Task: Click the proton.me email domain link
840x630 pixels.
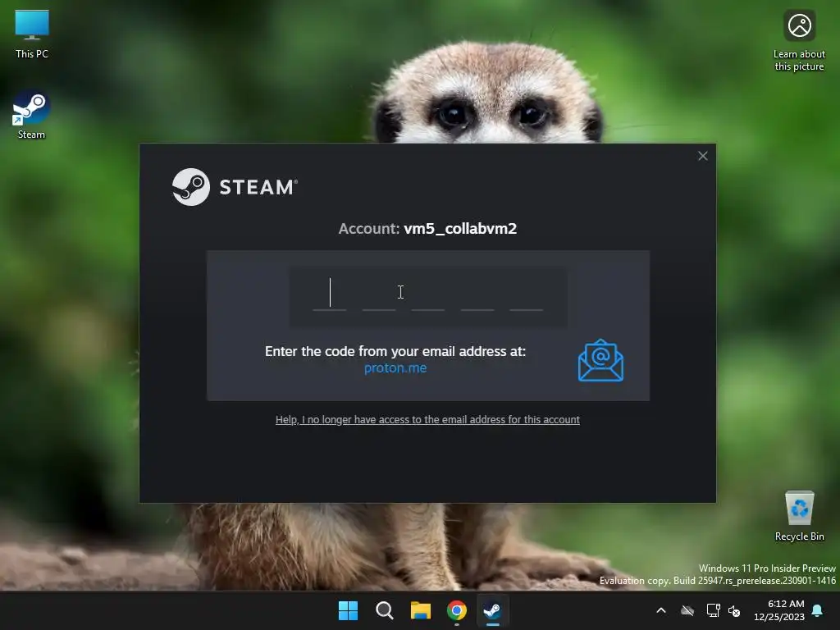Action: click(395, 368)
